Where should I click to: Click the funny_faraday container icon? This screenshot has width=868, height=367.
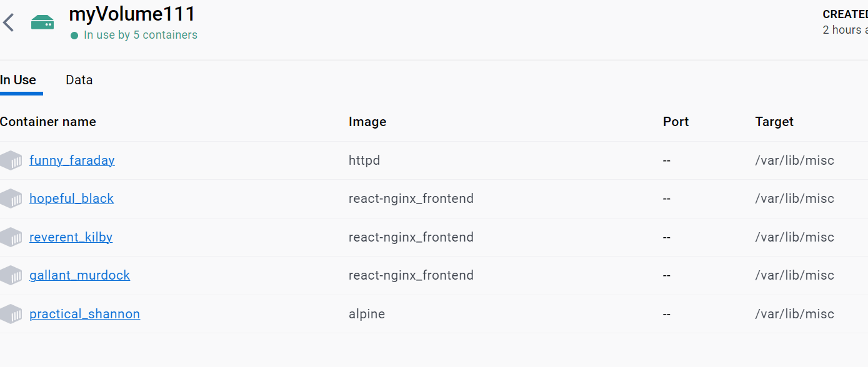(11, 160)
